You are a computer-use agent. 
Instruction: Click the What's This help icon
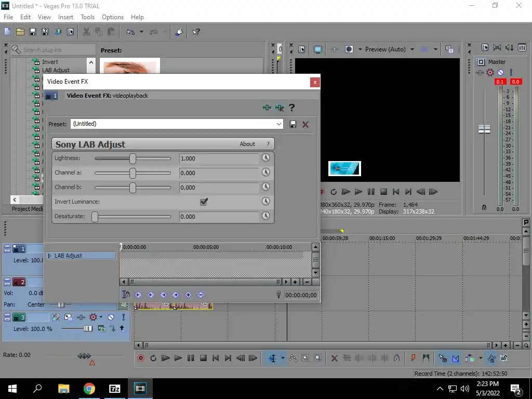(x=196, y=32)
